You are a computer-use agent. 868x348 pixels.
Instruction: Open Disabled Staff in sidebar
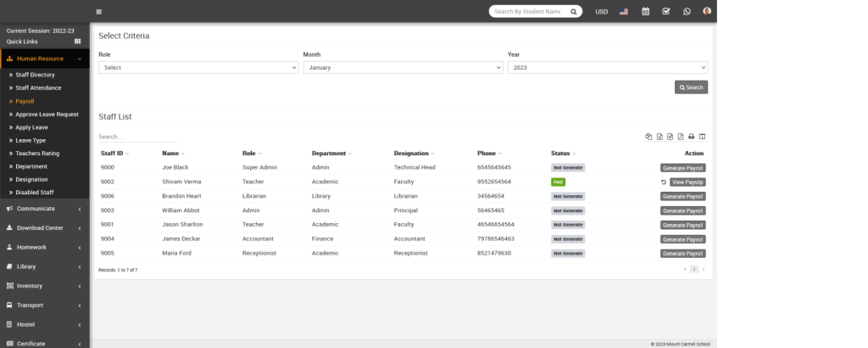pyautogui.click(x=34, y=193)
